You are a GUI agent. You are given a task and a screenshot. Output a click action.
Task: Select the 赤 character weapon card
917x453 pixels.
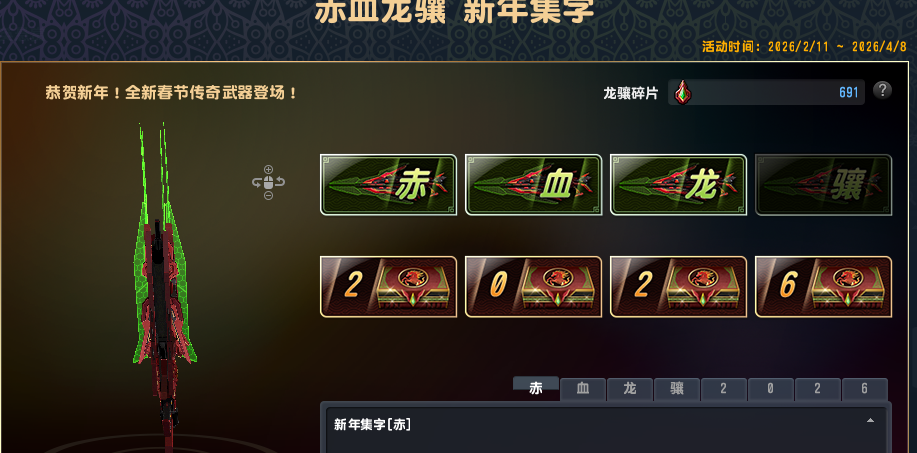tap(388, 185)
